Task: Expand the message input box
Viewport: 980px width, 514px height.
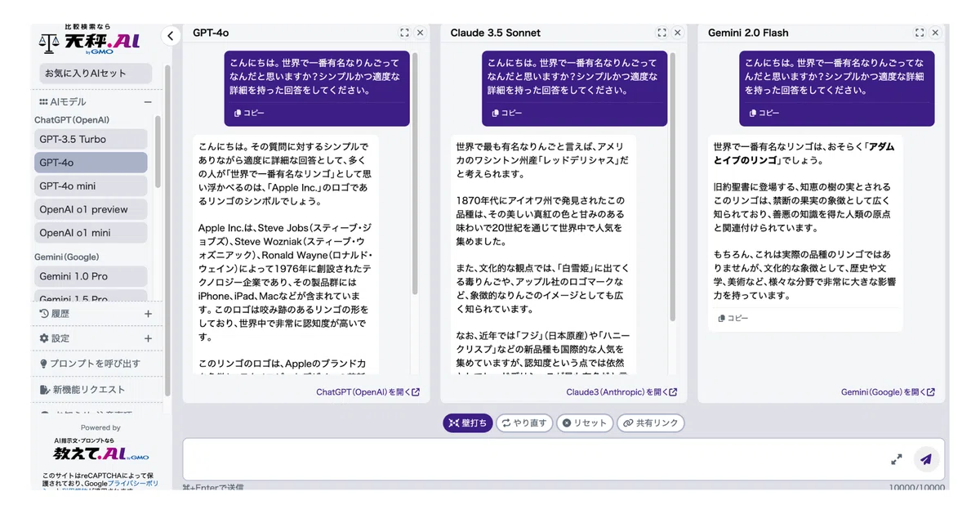Action: 896,460
